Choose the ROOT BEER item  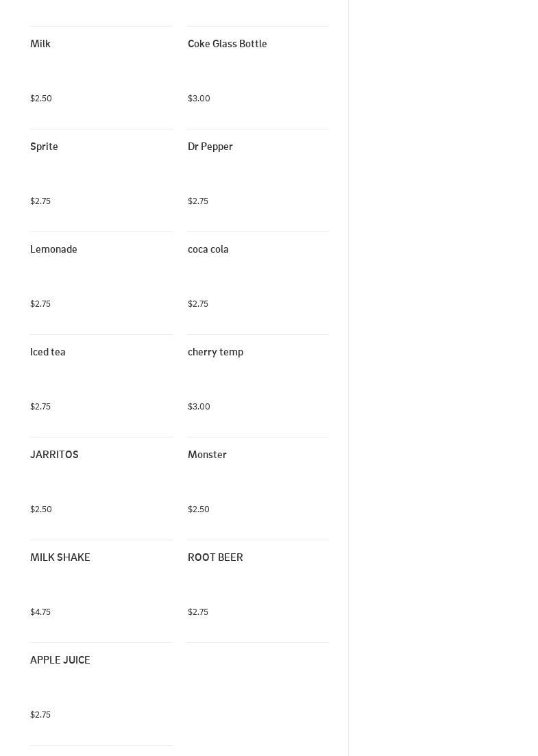(215, 557)
